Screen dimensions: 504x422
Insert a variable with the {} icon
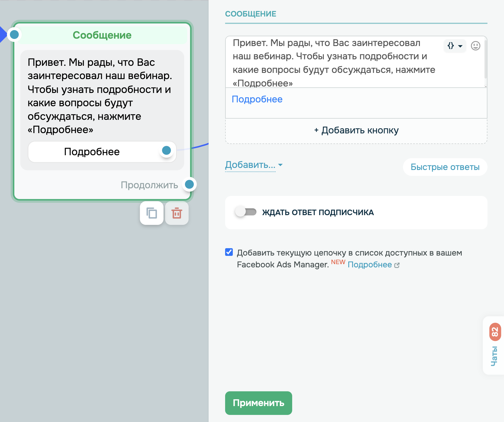coord(451,46)
